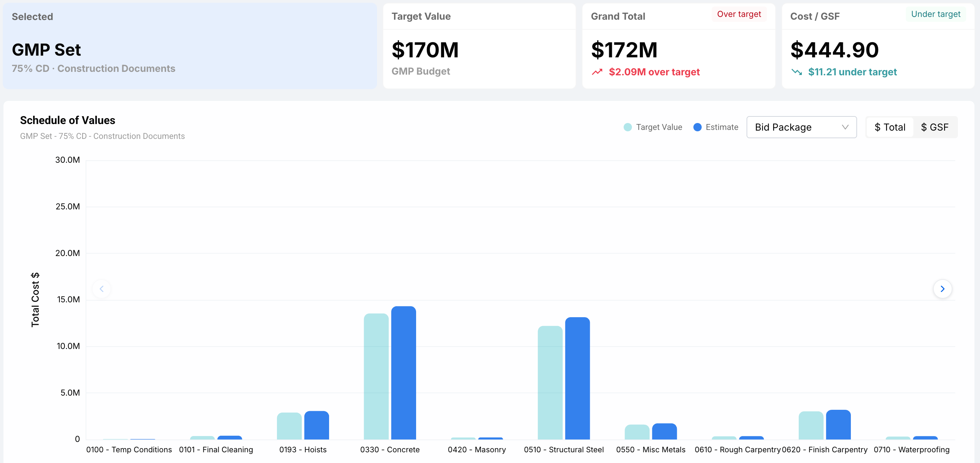Click the 0620 - Finish Carpentry estimate bar

click(x=838, y=425)
